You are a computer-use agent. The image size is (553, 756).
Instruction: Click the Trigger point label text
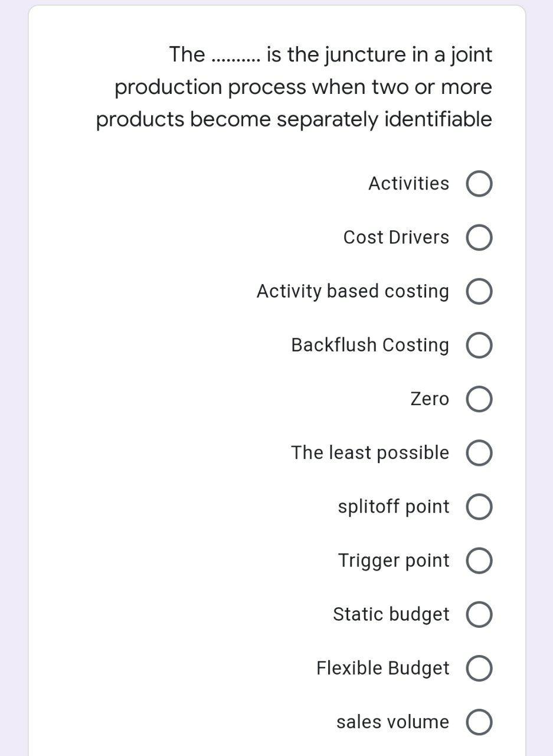click(x=394, y=560)
